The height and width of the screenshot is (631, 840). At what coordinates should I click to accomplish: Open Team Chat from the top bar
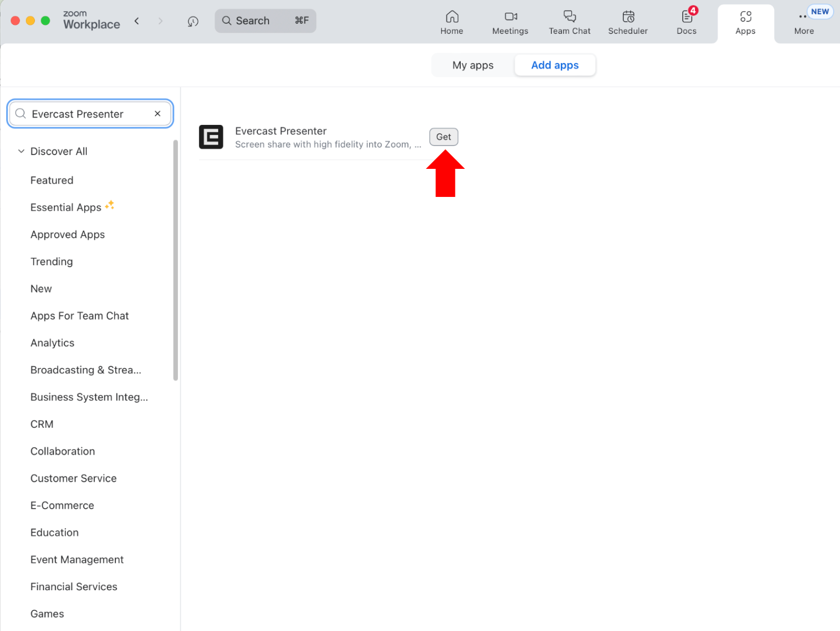tap(569, 23)
